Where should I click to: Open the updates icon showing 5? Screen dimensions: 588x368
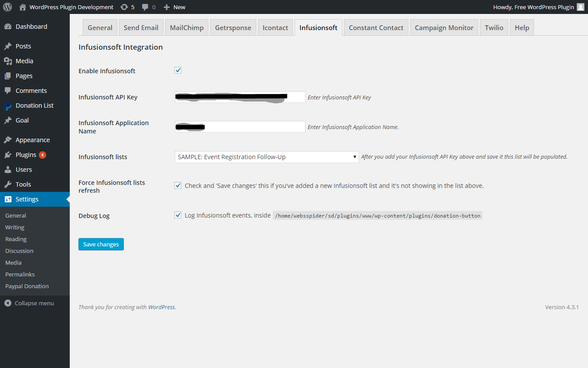point(124,7)
